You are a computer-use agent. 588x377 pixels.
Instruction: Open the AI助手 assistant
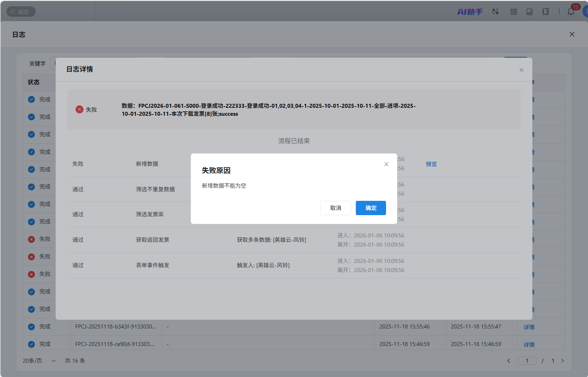click(470, 12)
